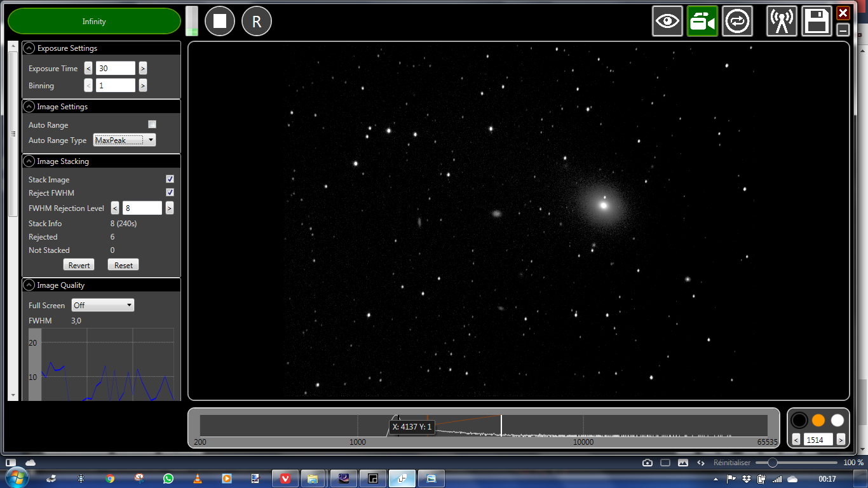This screenshot has width=868, height=488.
Task: Click the Reset stack button
Action: pos(123,265)
